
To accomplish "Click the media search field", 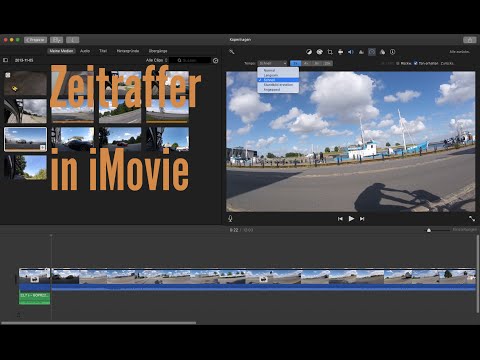I will click(190, 60).
